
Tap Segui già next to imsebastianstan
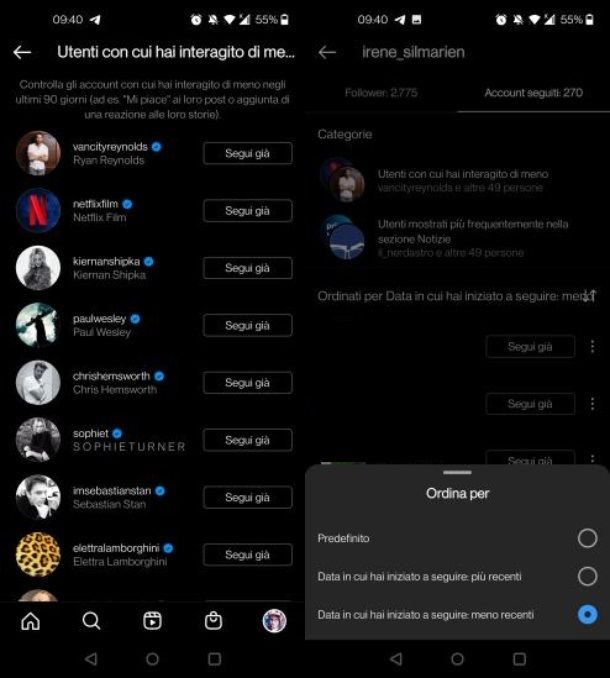pos(248,497)
